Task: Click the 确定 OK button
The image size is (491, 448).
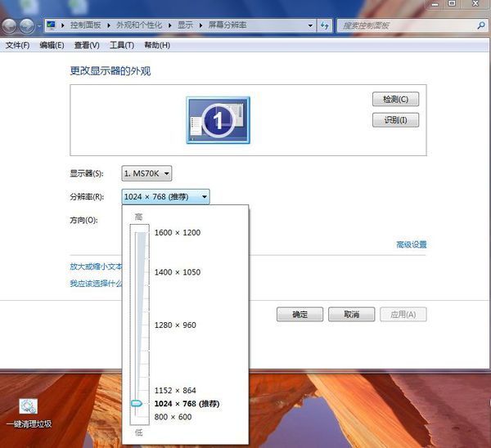Action: point(300,315)
